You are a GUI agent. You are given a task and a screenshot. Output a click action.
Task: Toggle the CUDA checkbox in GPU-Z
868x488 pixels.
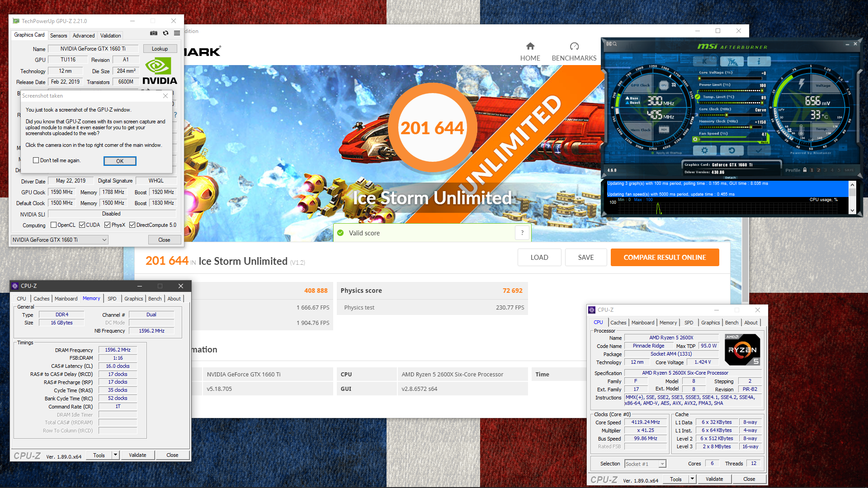click(82, 225)
